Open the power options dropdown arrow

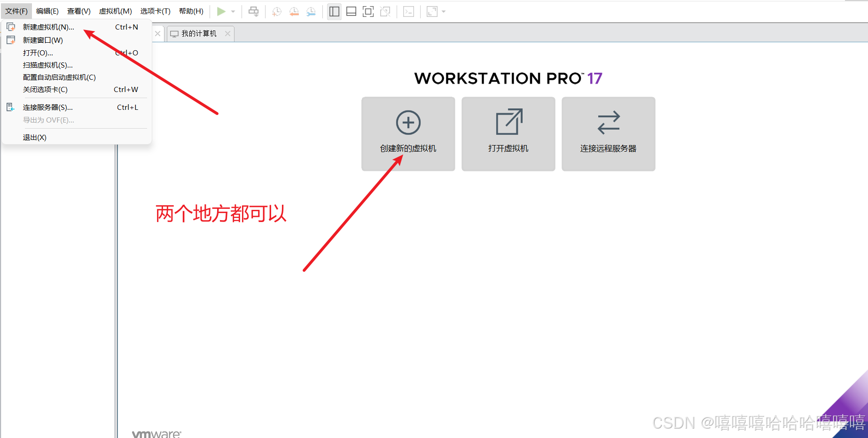tap(233, 12)
